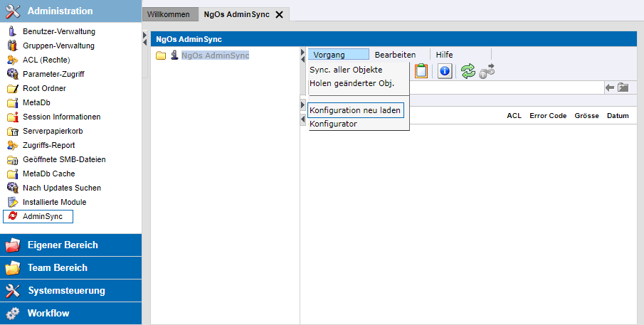Open the Gruppen-Verwaltung link
644x325 pixels.
point(59,46)
